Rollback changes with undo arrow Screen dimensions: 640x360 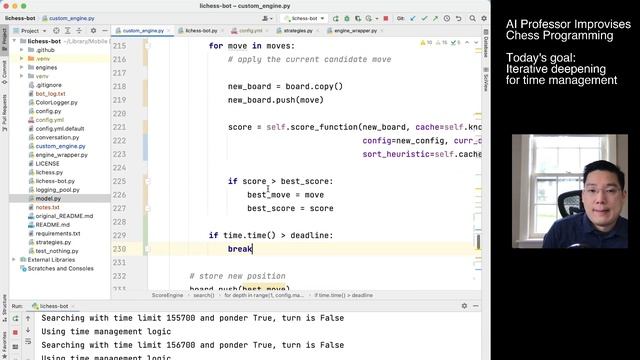458,18
